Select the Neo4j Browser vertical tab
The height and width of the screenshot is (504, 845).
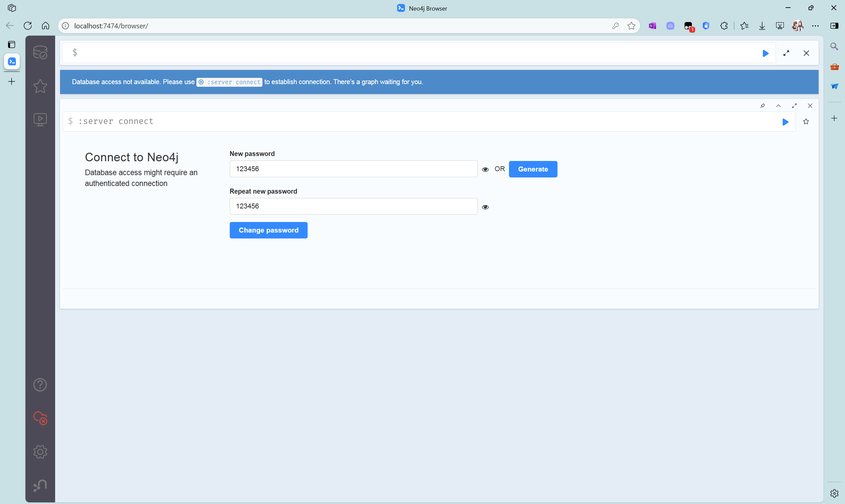[x=12, y=61]
